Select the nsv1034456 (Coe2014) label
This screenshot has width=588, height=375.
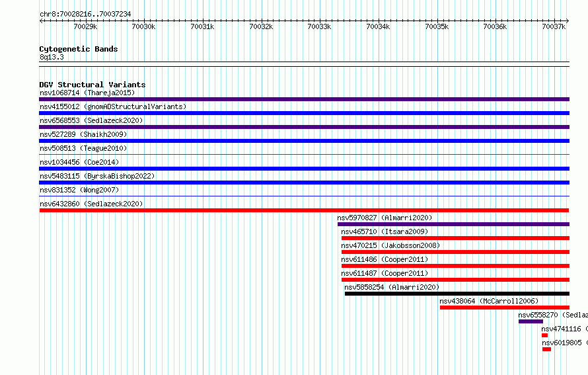[x=79, y=162]
